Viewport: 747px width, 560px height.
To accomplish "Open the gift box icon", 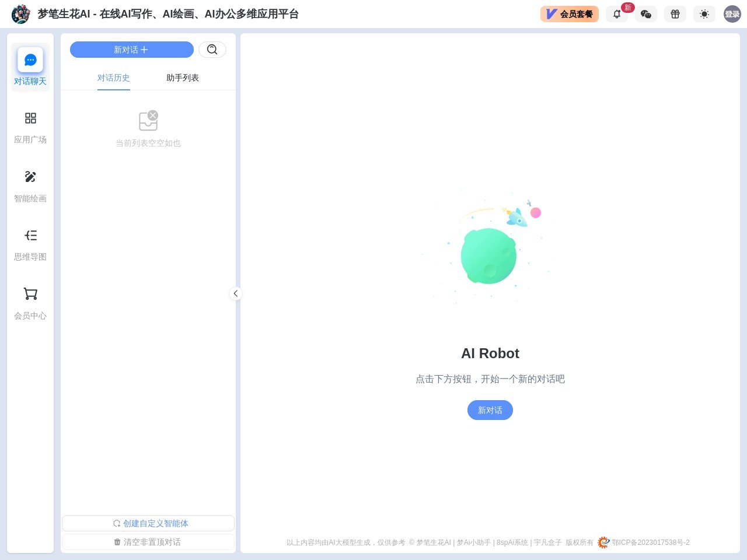I will point(675,14).
